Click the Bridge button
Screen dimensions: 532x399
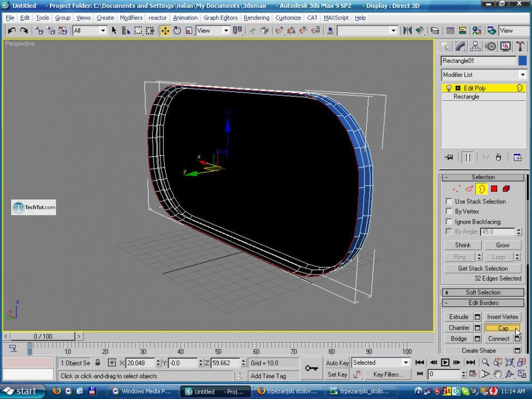(x=459, y=338)
